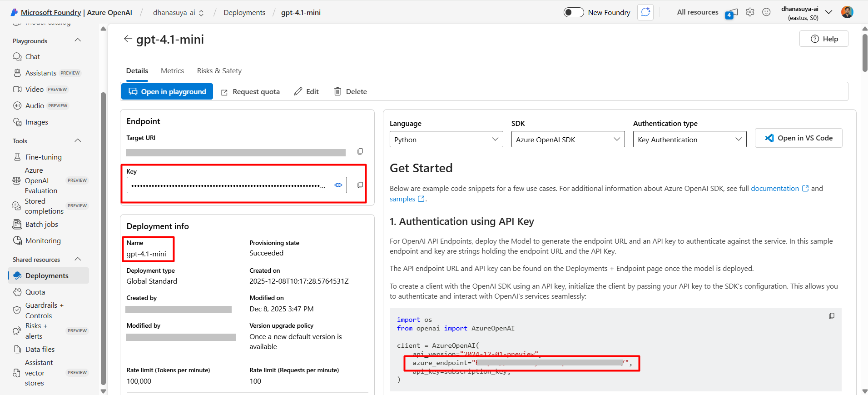Click the Deployments breadcrumb

(x=244, y=13)
